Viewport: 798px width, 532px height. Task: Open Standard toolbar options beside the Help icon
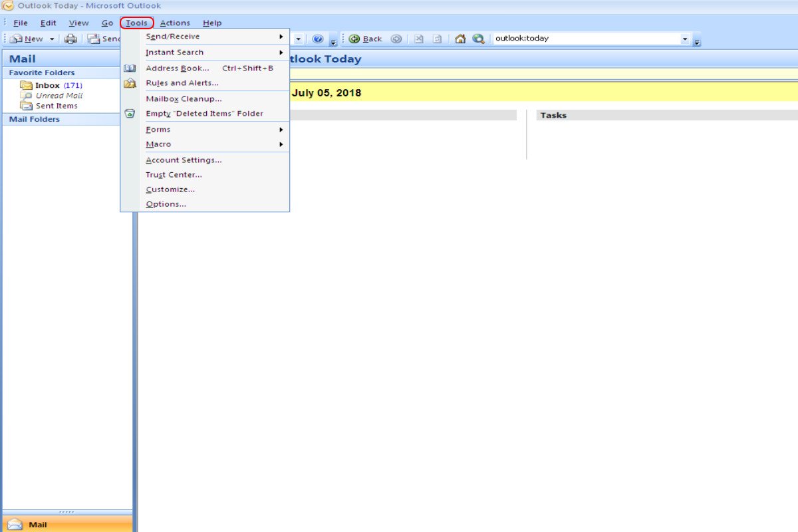tap(333, 41)
